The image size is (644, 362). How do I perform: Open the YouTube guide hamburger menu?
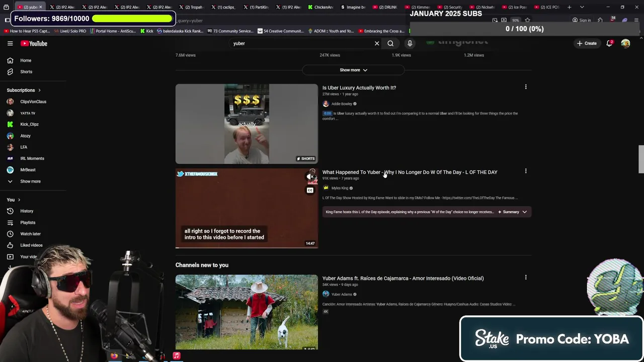(10, 44)
